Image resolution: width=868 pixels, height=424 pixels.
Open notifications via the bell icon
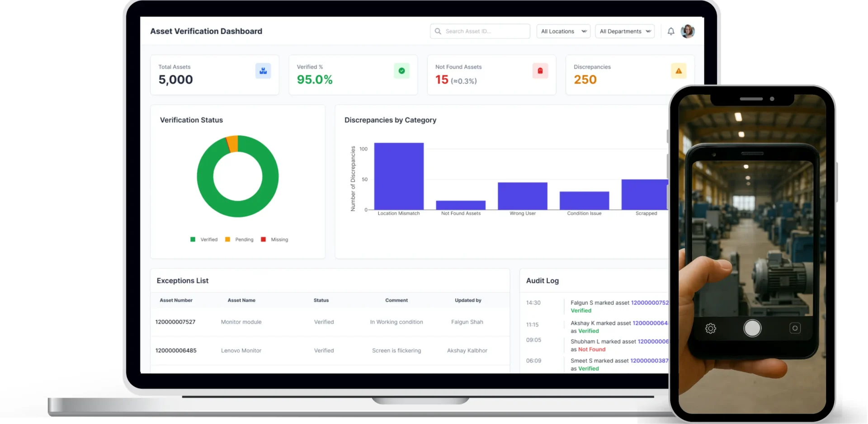(671, 31)
